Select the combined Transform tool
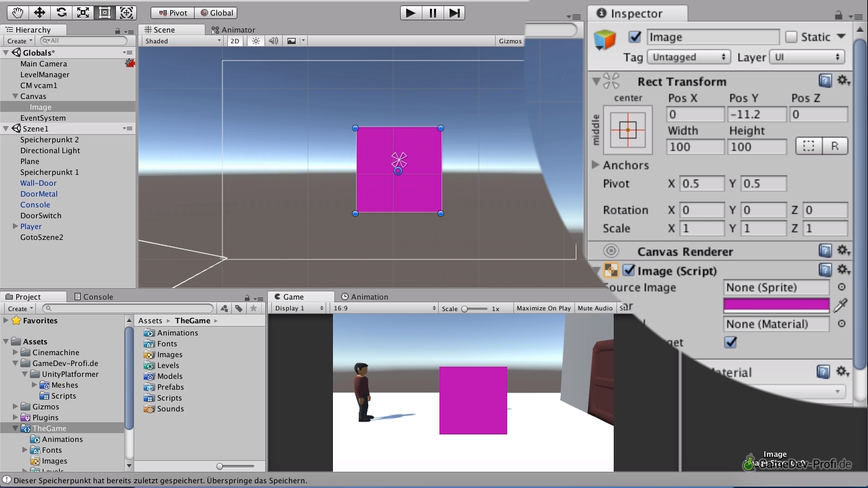This screenshot has height=488, width=868. click(x=126, y=12)
